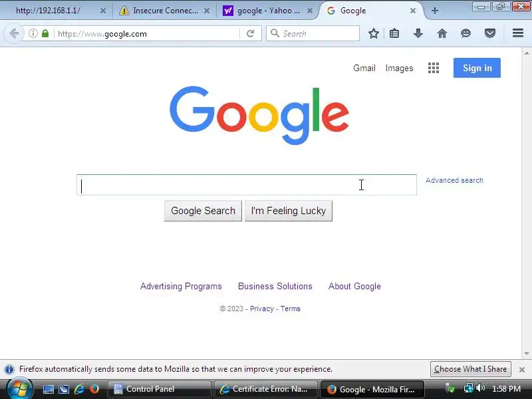Open the Images link

click(x=400, y=68)
